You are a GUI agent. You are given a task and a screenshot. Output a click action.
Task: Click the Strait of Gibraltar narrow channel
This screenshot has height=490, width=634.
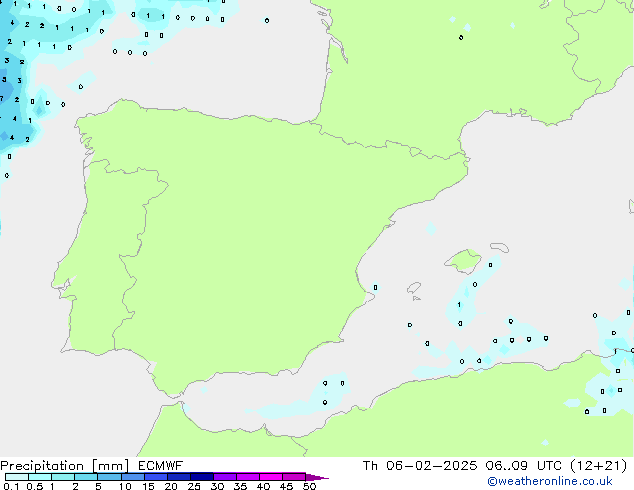coord(177,398)
